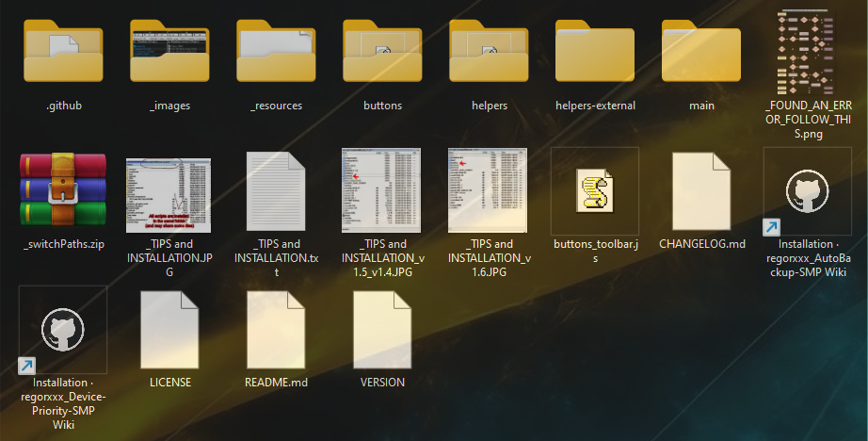This screenshot has width=868, height=441.
Task: Select the _switchPaths.zip WinRAR archive icon
Action: [x=63, y=190]
